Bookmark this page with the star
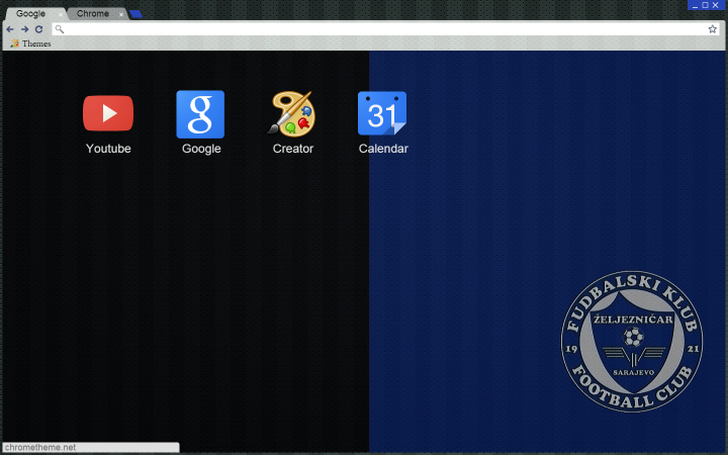Image resolution: width=728 pixels, height=455 pixels. (x=712, y=29)
